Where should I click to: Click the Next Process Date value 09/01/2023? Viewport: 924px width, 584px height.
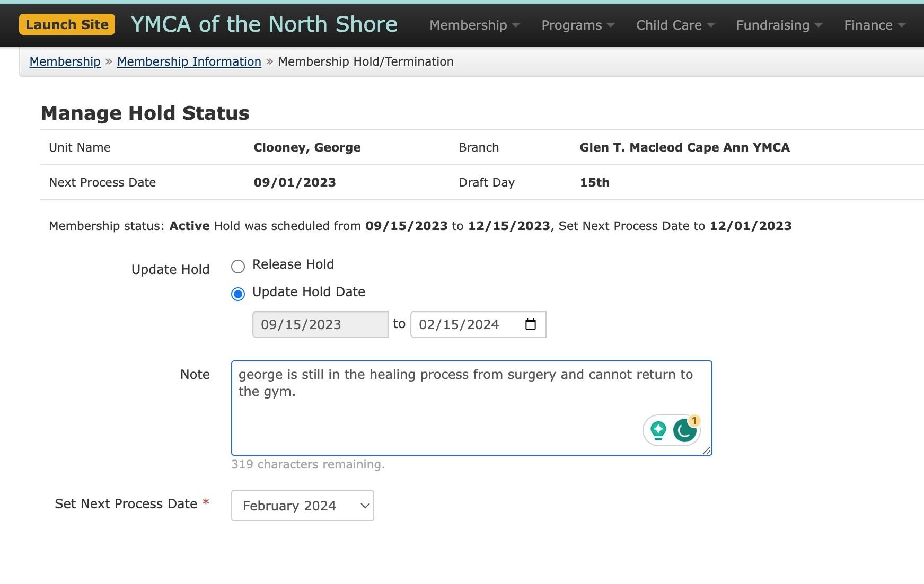(x=295, y=182)
